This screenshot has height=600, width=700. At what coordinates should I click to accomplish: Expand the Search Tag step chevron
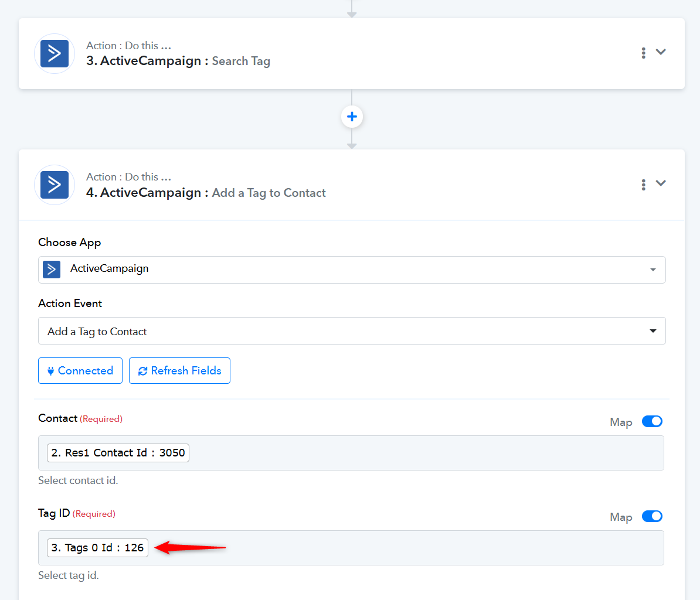[x=661, y=52]
